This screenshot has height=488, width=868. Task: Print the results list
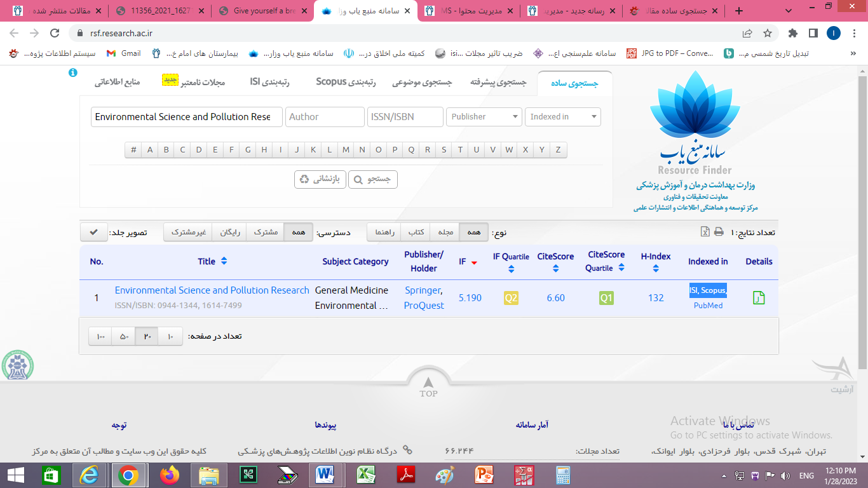click(x=719, y=232)
